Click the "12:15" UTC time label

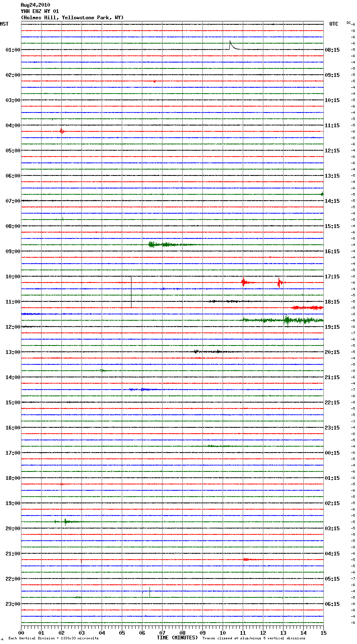pyautogui.click(x=332, y=151)
